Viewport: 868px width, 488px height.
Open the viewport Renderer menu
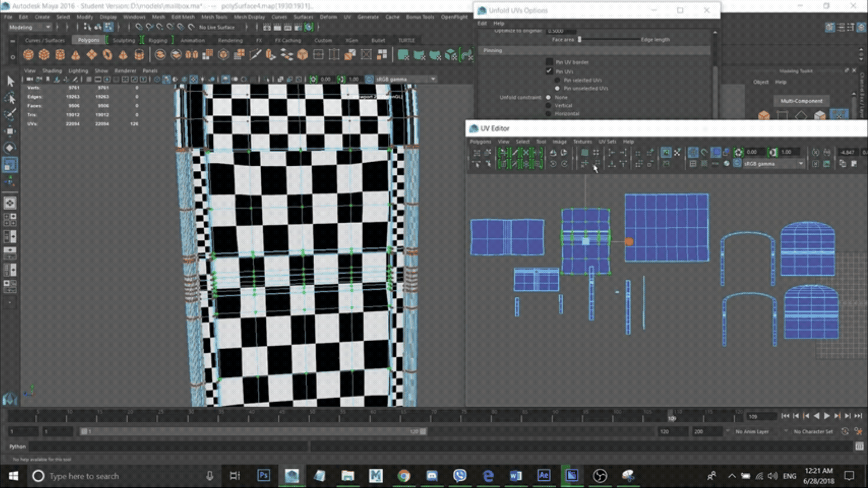(x=125, y=71)
